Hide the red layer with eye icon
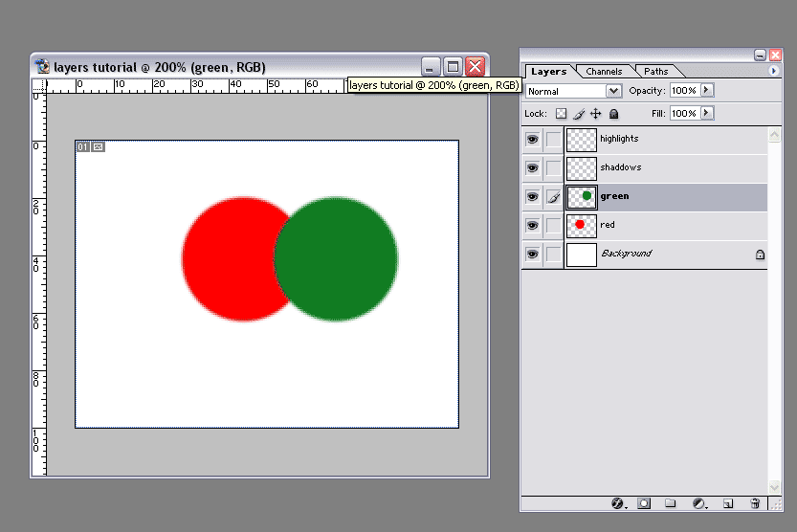The width and height of the screenshot is (797, 532). (532, 225)
